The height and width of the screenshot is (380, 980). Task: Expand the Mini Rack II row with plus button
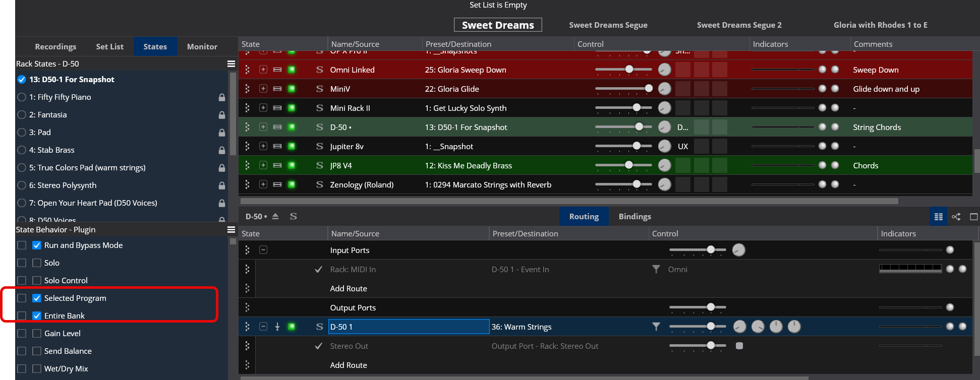click(263, 108)
